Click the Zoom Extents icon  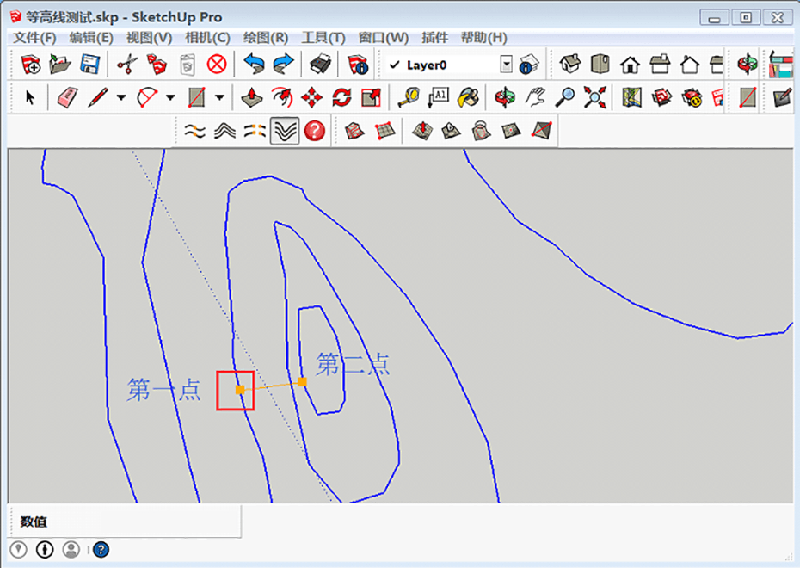(x=596, y=97)
